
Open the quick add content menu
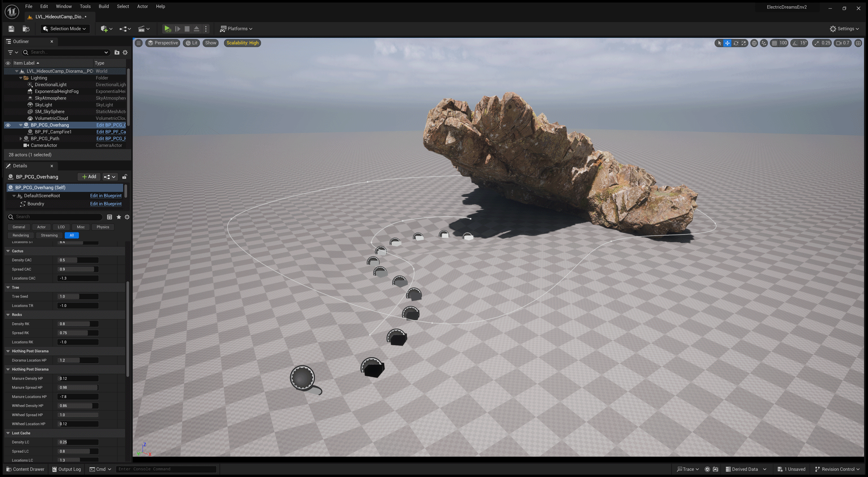[x=107, y=29]
